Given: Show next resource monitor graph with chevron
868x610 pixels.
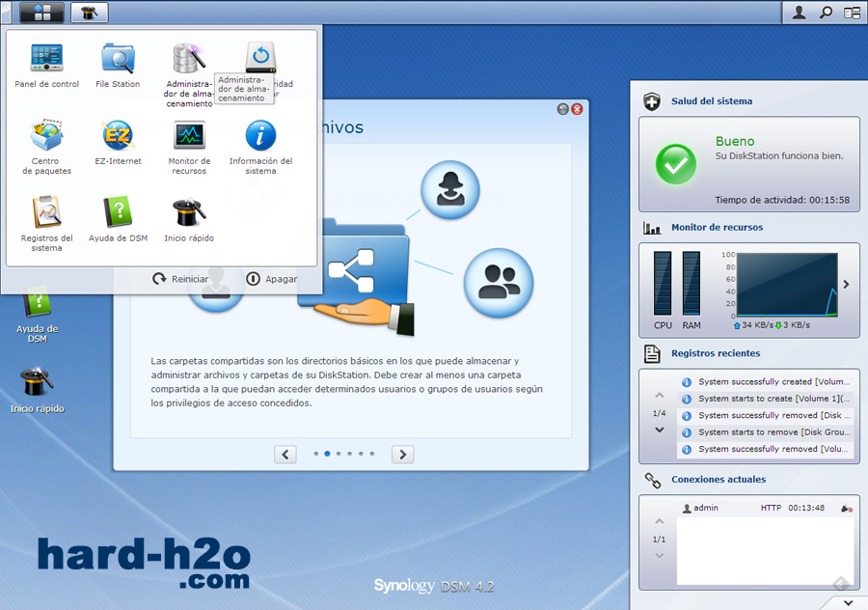Looking at the screenshot, I should (846, 284).
